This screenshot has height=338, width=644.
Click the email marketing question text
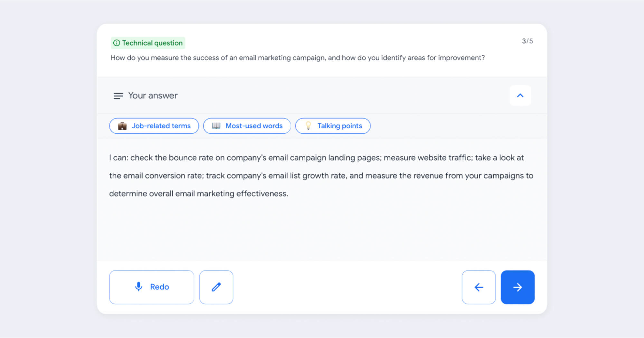coord(298,58)
